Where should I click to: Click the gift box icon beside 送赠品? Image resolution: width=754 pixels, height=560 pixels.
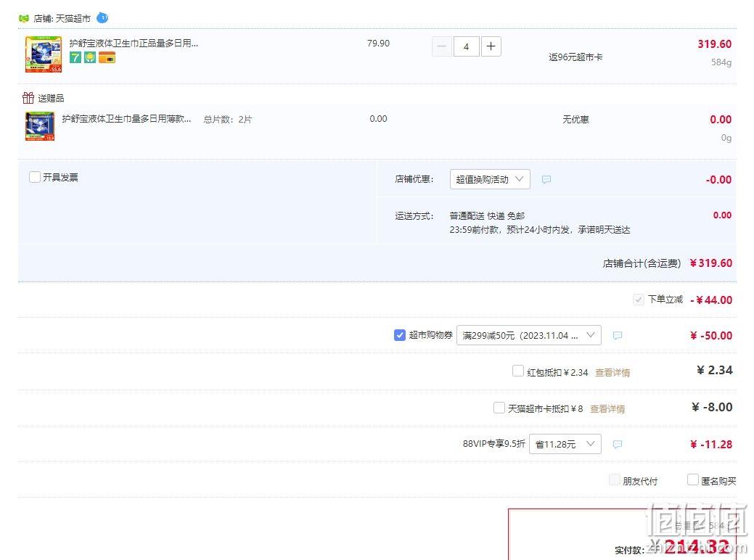click(28, 98)
